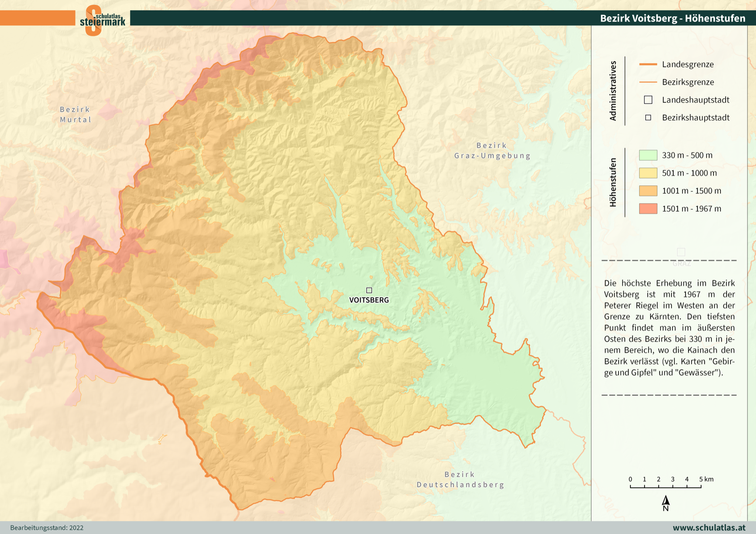Click the title Bezirk Voitsberg - Höhenstufen
The width and height of the screenshot is (756, 534).
point(672,18)
